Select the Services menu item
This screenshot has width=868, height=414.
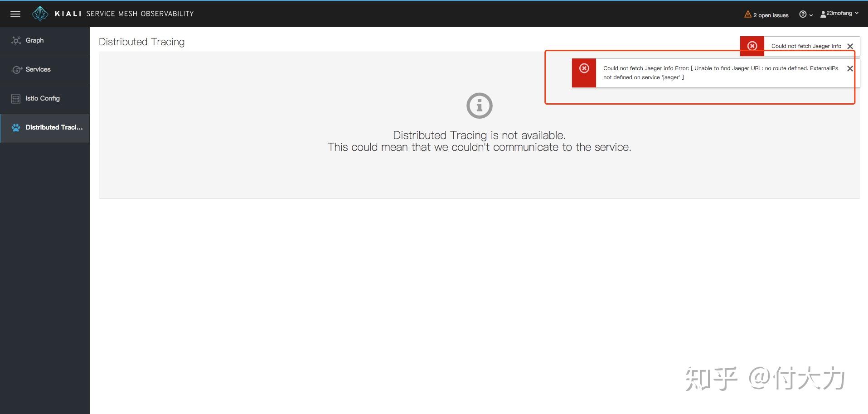[x=45, y=70]
